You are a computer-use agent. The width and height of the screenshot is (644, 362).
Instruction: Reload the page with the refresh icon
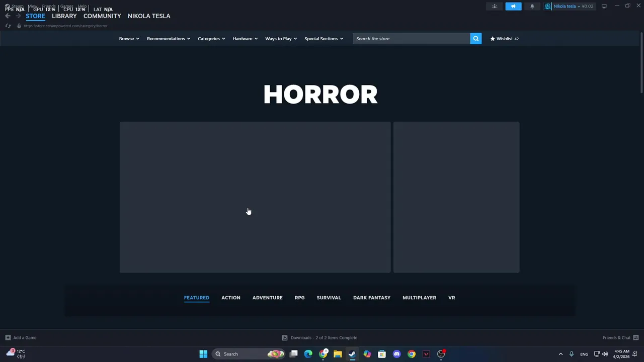8,26
